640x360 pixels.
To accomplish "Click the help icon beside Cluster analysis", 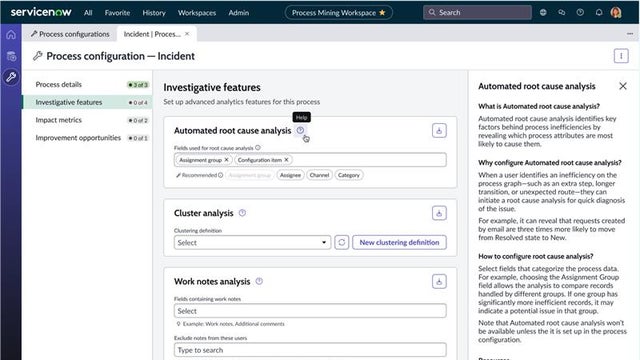I will (242, 213).
